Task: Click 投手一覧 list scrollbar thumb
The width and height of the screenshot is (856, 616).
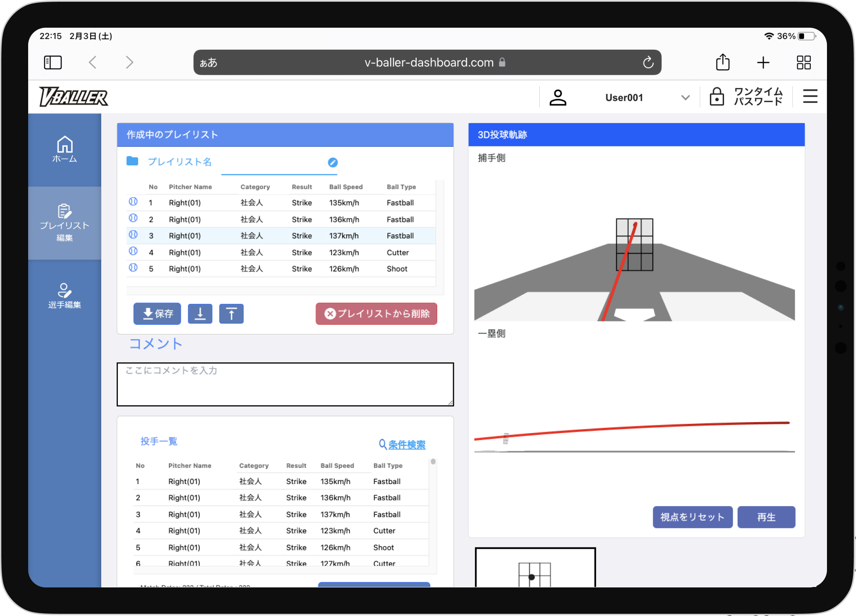Action: coord(433,462)
